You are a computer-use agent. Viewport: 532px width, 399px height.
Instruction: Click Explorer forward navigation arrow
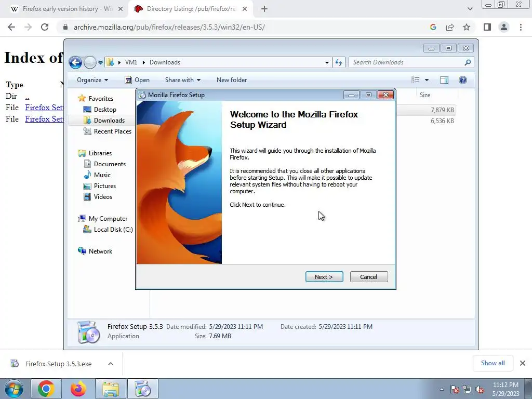click(90, 62)
